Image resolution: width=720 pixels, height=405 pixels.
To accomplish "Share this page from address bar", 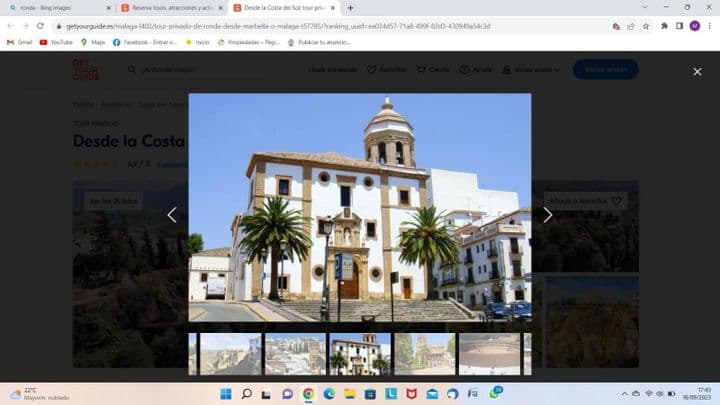I will pos(631,26).
